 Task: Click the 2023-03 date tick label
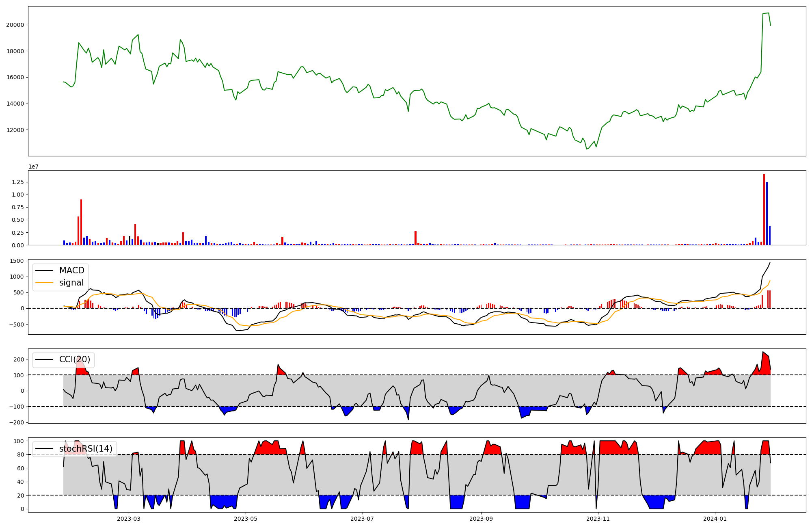[x=129, y=519]
